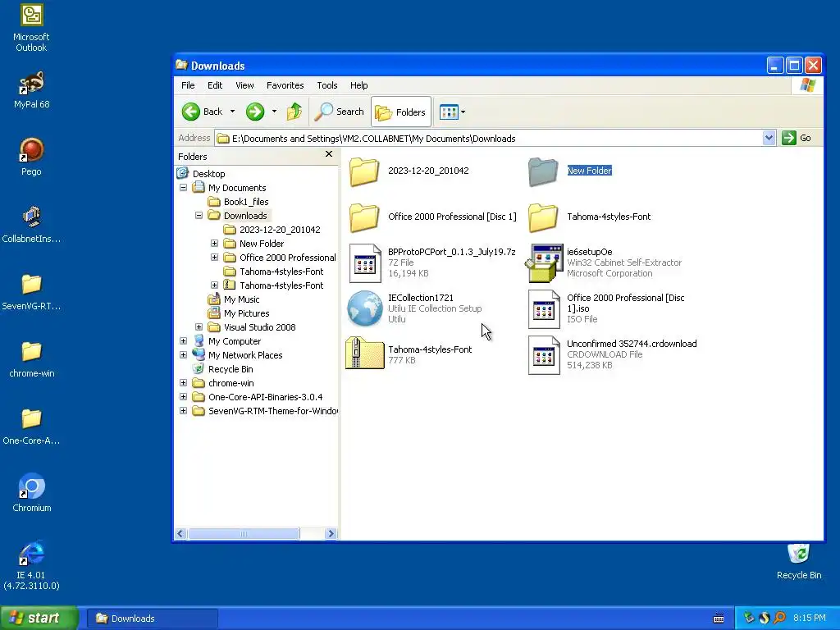Expand New Folder in folder tree
Screen dimensions: 840x630
[x=214, y=243]
